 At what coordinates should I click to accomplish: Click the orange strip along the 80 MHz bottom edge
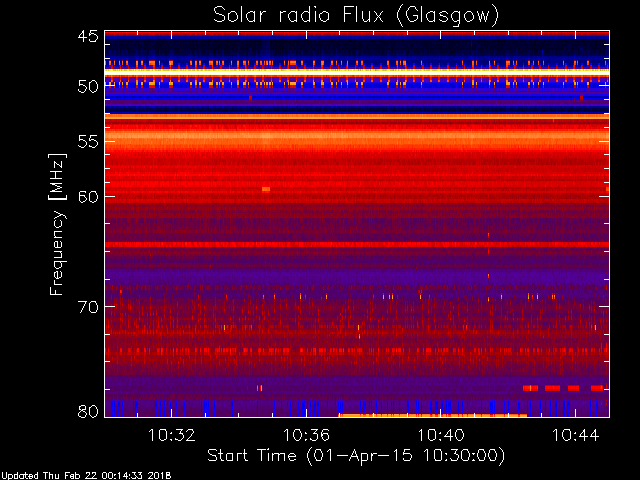(433, 416)
